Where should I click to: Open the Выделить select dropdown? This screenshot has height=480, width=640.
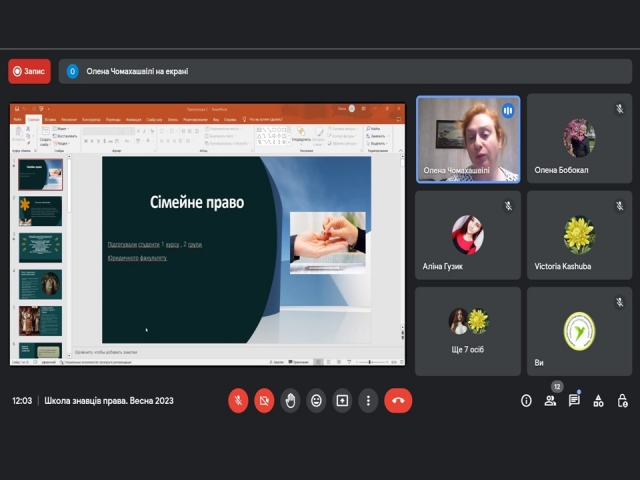click(x=378, y=143)
